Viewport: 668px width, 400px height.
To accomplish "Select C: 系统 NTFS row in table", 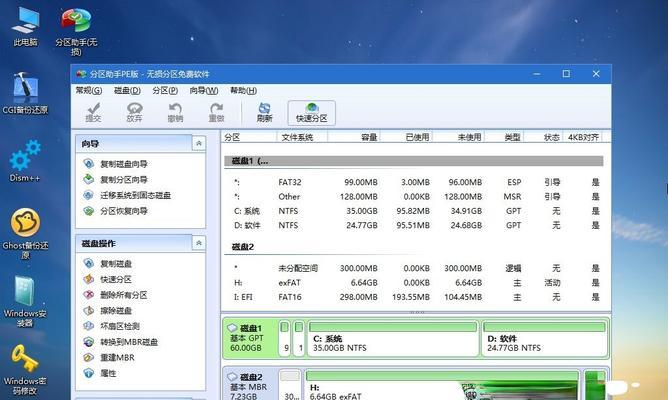I will pyautogui.click(x=414, y=211).
